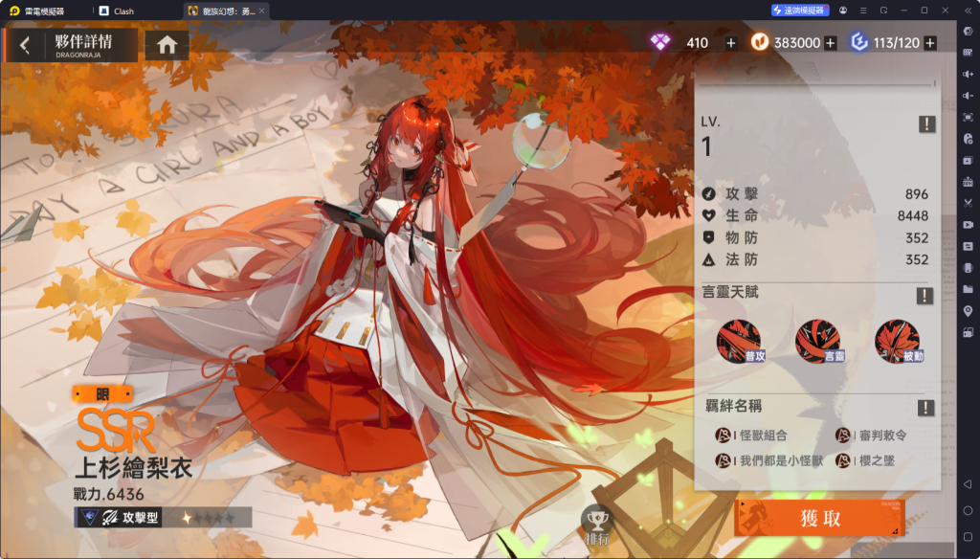
Task: Select the 審判敕令 bond
Action: coord(871,436)
